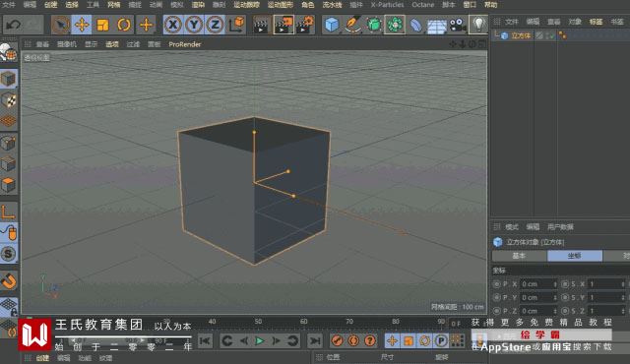The image size is (630, 364).
Task: Toggle Z axis lock
Action: tap(215, 25)
